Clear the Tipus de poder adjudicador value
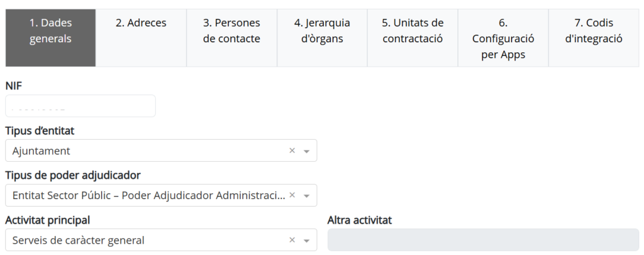The image size is (644, 255). 292,195
